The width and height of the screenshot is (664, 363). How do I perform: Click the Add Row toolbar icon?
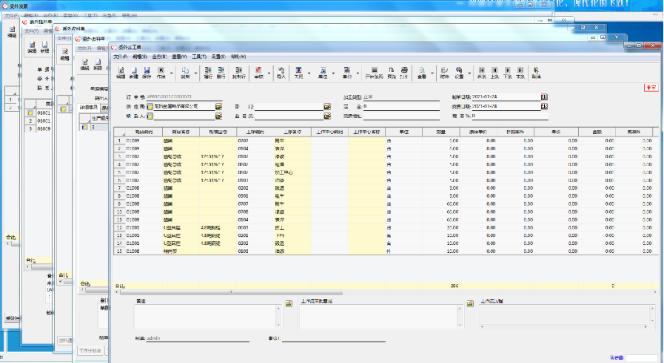point(208,72)
